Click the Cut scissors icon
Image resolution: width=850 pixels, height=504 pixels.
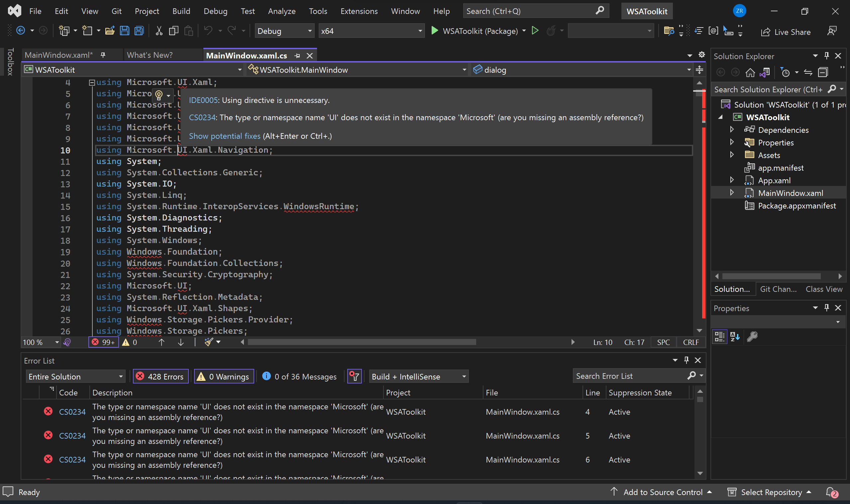click(x=159, y=31)
